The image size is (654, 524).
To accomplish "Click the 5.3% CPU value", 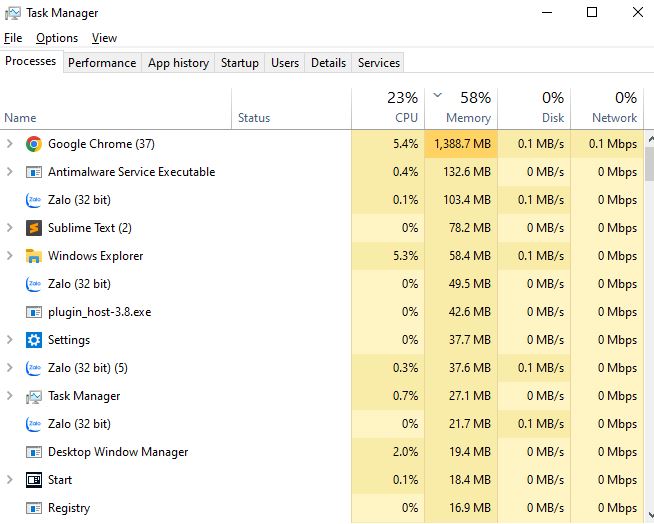I will point(405,256).
